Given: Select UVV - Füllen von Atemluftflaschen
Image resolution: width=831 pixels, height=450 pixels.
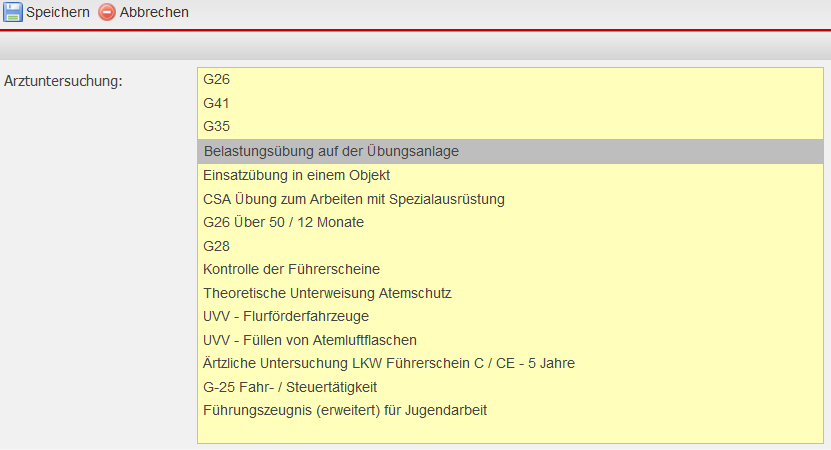Looking at the screenshot, I should pos(309,340).
